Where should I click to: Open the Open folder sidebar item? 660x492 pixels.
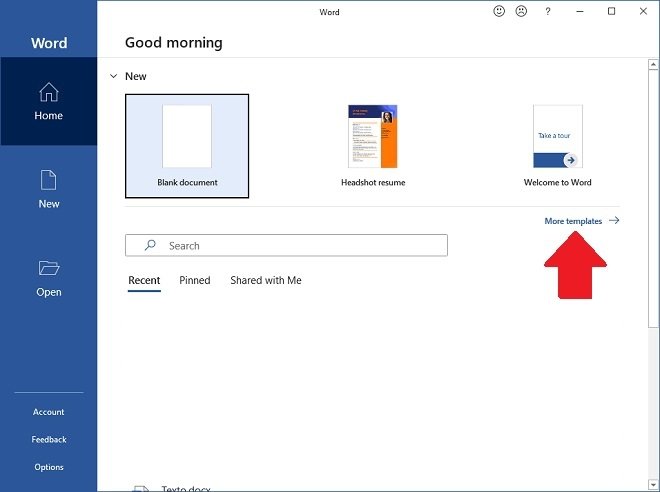[x=48, y=278]
